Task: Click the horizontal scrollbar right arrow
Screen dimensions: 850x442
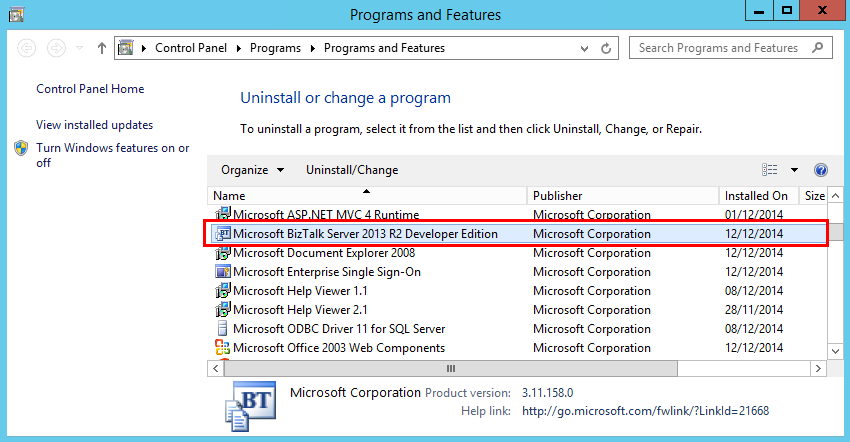Action: [817, 368]
